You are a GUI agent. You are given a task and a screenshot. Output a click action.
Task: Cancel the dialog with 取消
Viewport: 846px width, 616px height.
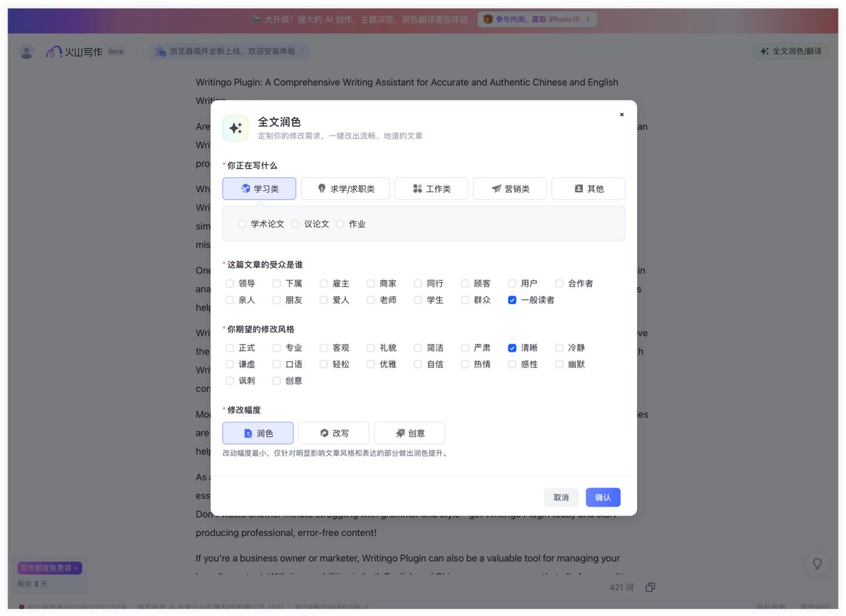(561, 497)
